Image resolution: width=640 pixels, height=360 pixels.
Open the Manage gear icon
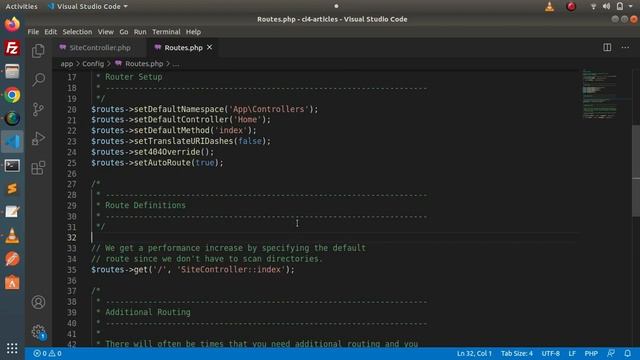coord(38,331)
